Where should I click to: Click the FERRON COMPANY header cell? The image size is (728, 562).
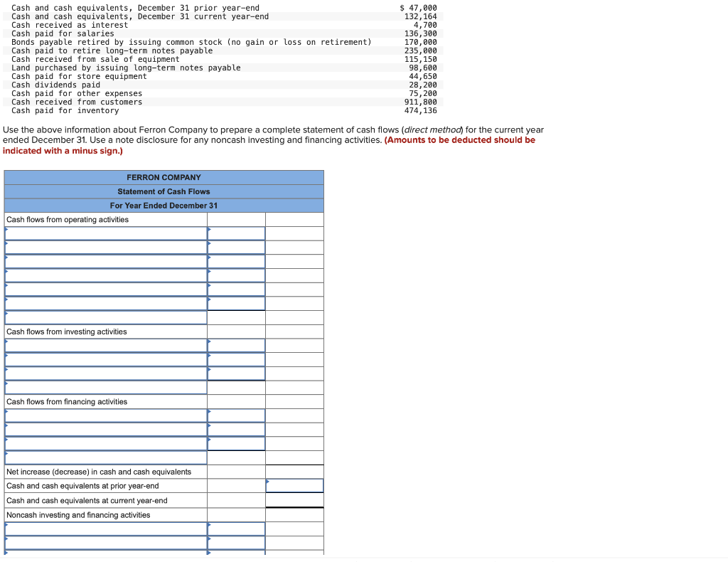pyautogui.click(x=164, y=177)
